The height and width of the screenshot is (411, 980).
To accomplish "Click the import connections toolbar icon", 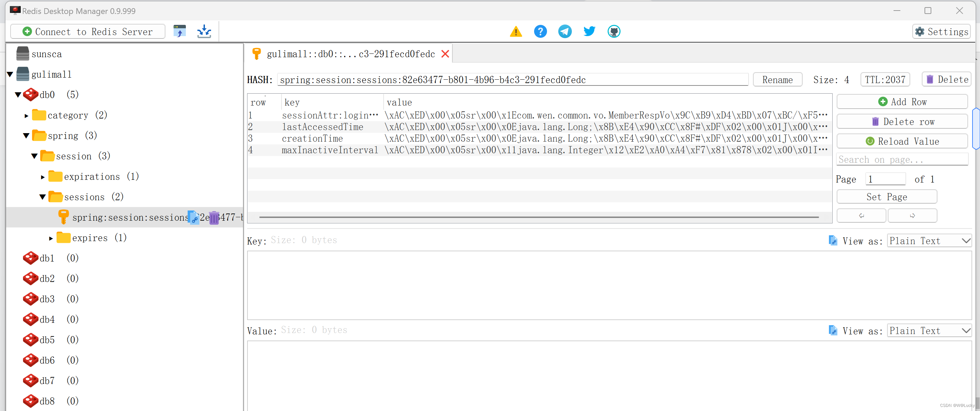I will pos(180,31).
